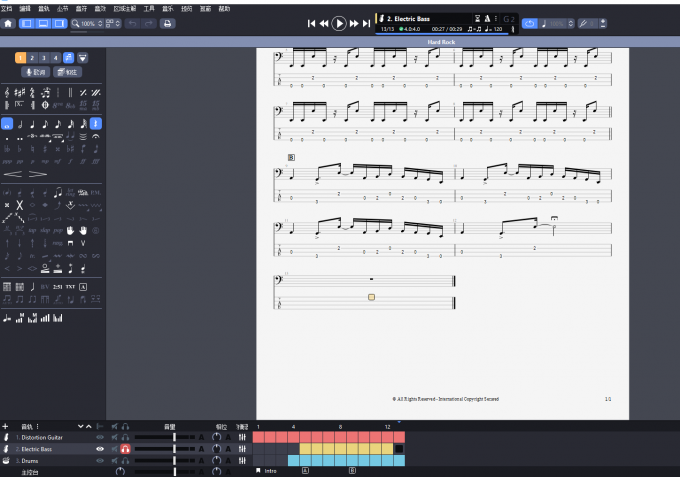The width and height of the screenshot is (680, 477).
Task: Toggle visibility of the Distortion Guitar track
Action: click(99, 437)
